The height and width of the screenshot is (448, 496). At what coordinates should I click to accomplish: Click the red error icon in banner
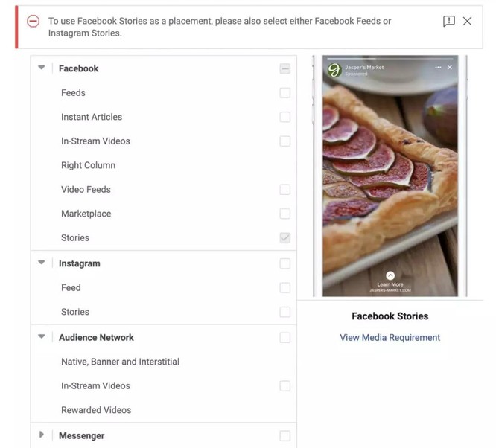point(33,21)
